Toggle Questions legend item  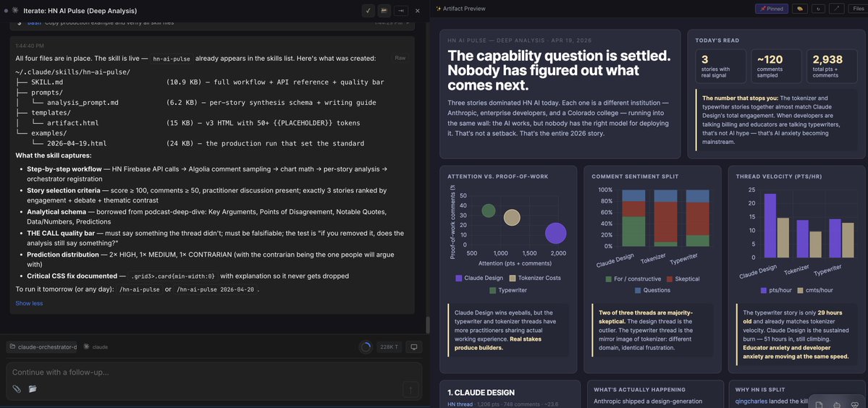coord(653,289)
